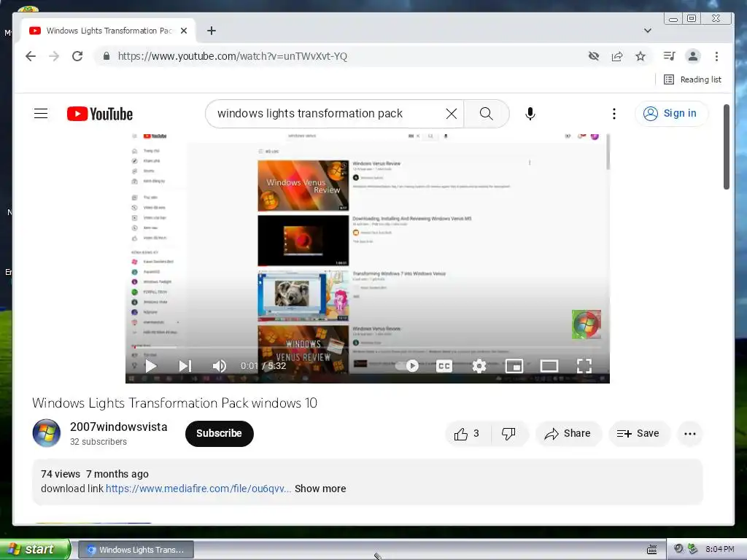747x560 pixels.
Task: Subscribe to 2007windowsvista
Action: 219,433
